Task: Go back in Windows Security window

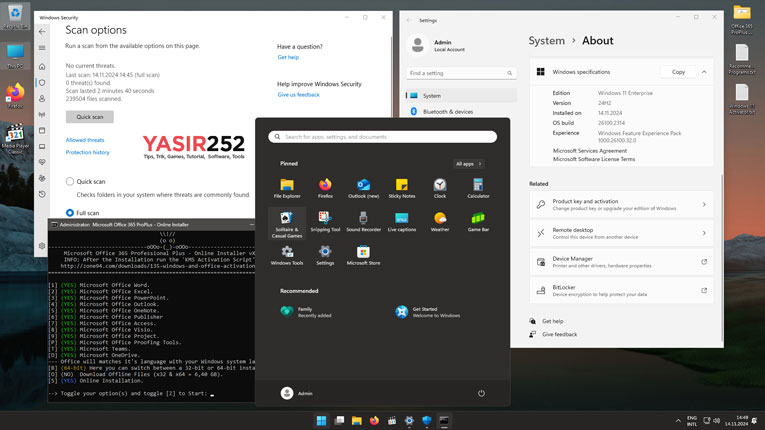Action: [42, 31]
